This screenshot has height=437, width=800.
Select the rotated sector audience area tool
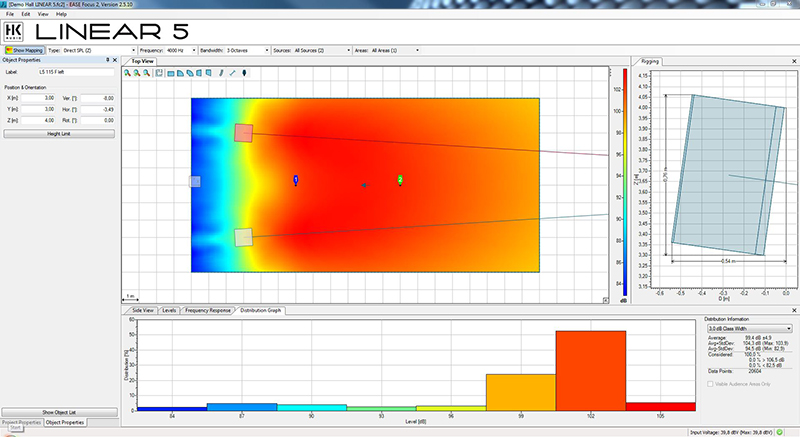tap(190, 73)
